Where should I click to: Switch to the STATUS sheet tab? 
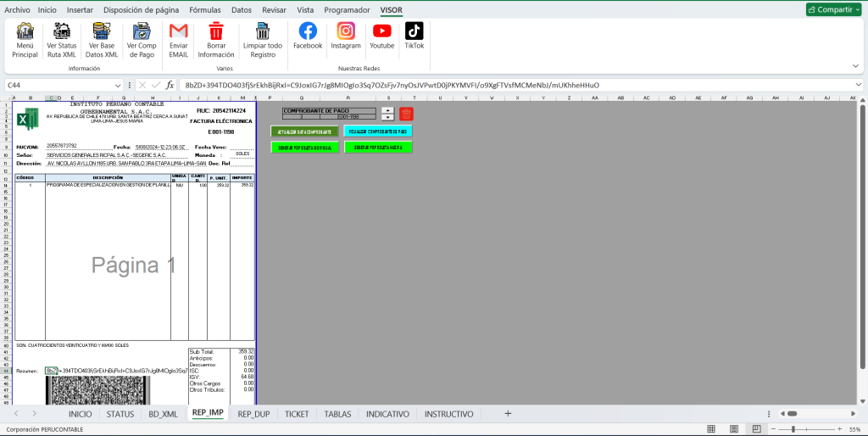[120, 414]
